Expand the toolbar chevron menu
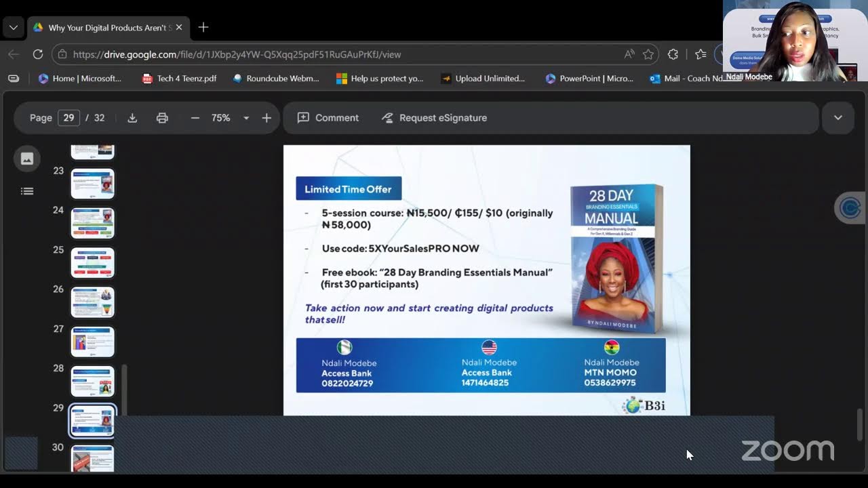This screenshot has height=488, width=868. [838, 118]
